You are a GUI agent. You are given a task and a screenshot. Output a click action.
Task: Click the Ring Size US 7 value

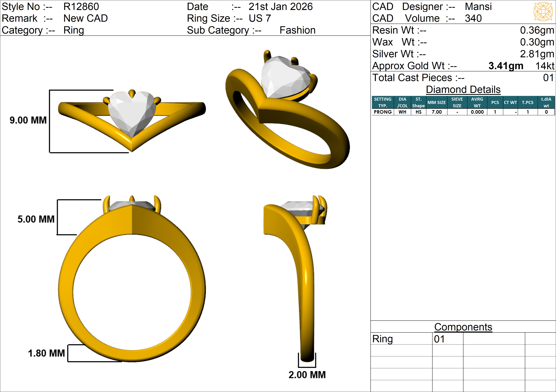(260, 18)
